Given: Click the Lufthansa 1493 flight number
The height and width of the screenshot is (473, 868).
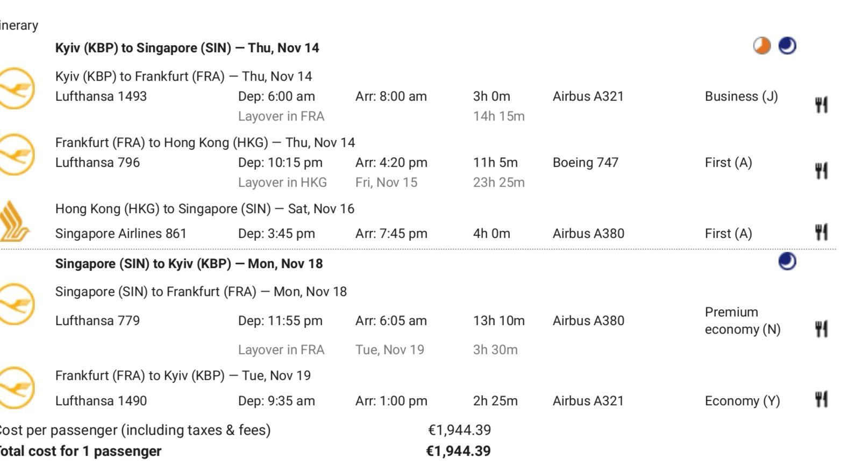Looking at the screenshot, I should (101, 96).
